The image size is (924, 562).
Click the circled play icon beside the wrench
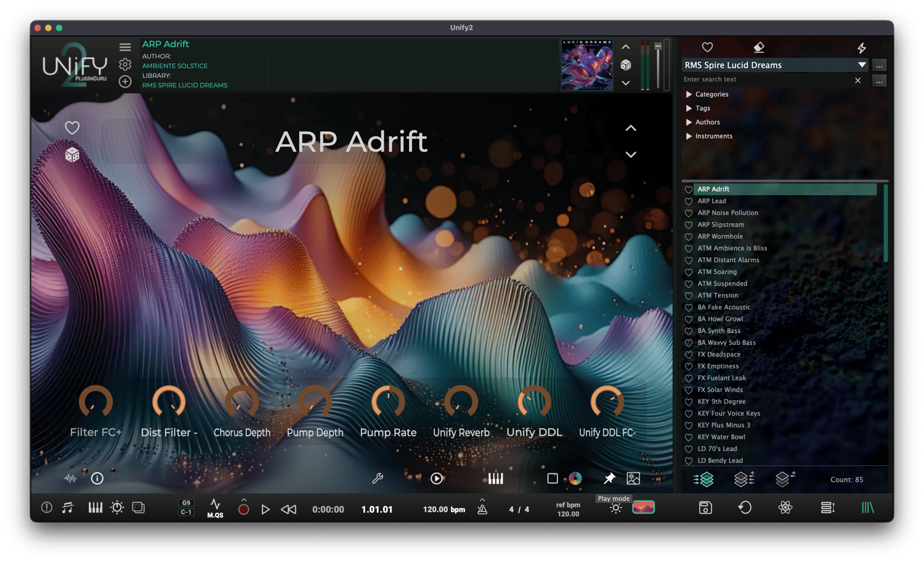437,478
